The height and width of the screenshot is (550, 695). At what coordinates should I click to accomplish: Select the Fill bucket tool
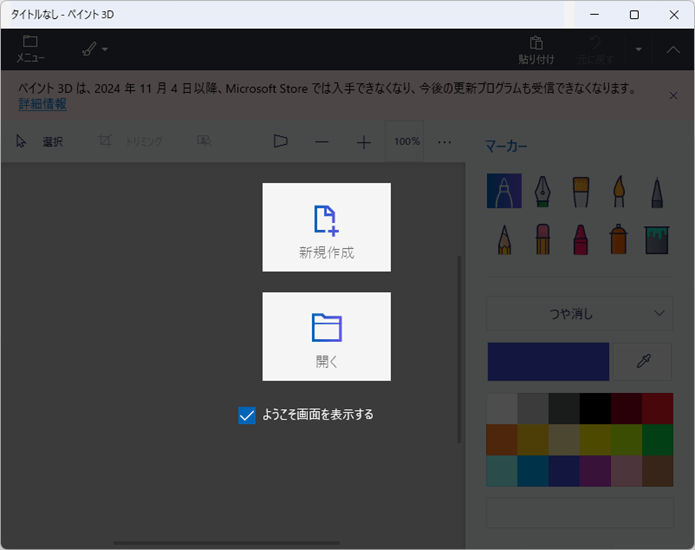point(657,239)
